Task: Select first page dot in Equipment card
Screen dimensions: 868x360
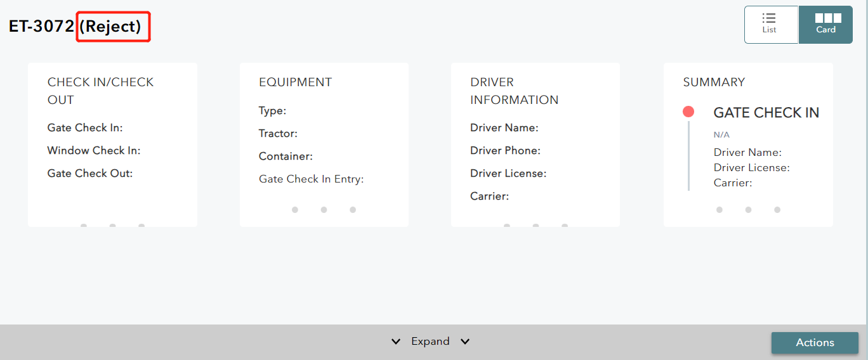Action: tap(295, 210)
